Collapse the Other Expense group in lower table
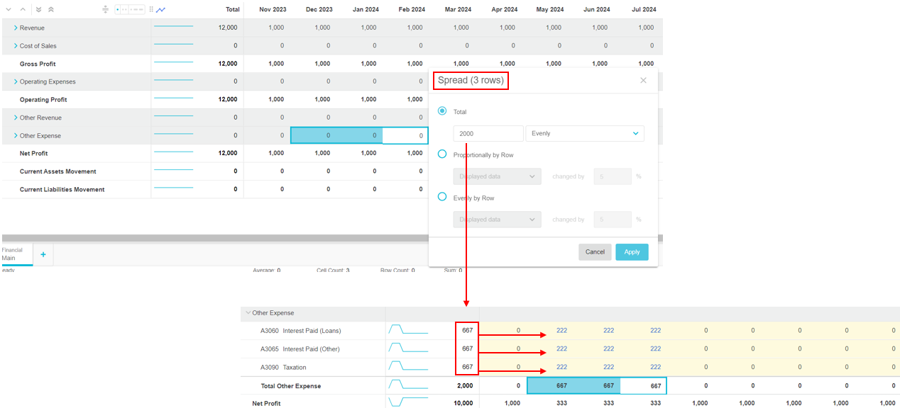The height and width of the screenshot is (408, 900). coord(247,313)
